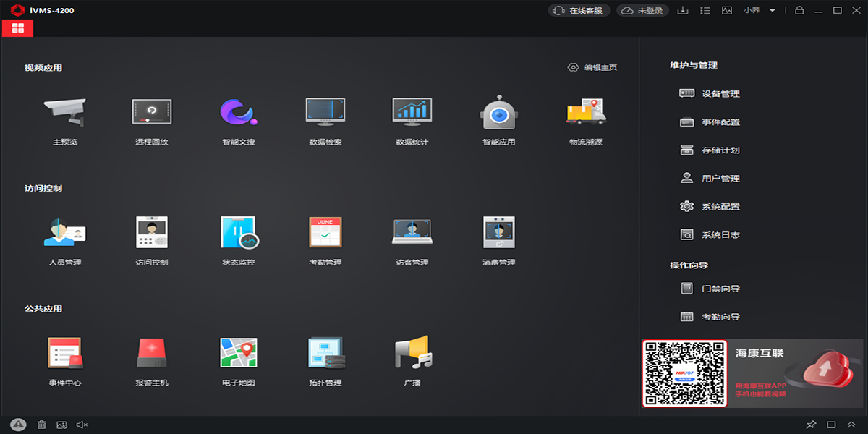Open 数据检索 data retrieval module
Screen dimensions: 868x434
pyautogui.click(x=325, y=112)
